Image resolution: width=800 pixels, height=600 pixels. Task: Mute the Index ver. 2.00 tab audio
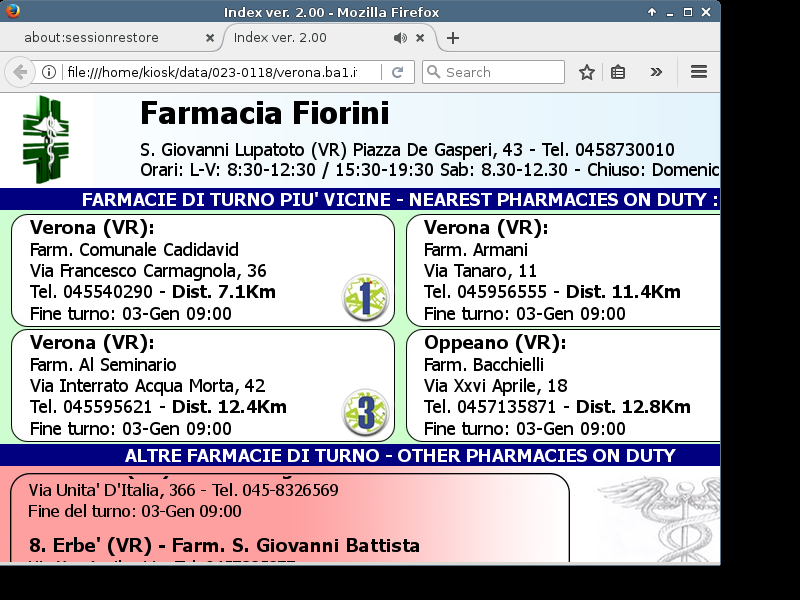point(400,38)
